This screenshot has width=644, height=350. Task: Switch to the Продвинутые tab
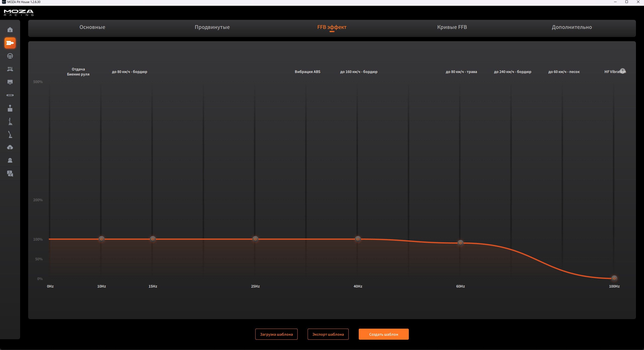click(212, 27)
